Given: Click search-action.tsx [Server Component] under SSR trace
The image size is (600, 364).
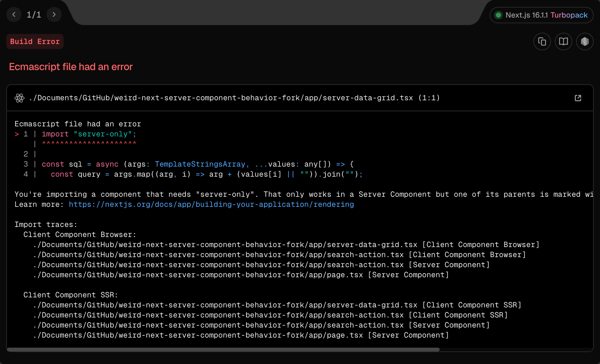Looking at the screenshot, I should 261,325.
